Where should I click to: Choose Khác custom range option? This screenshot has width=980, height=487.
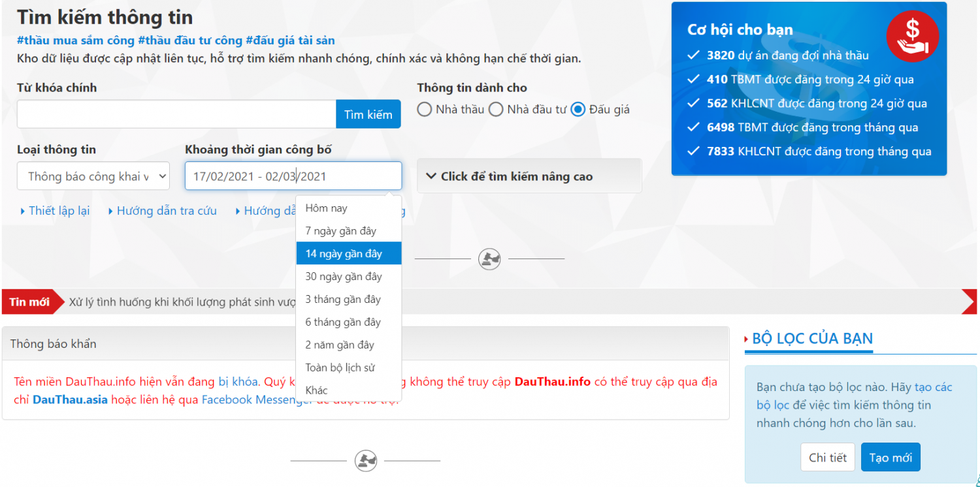pos(349,390)
